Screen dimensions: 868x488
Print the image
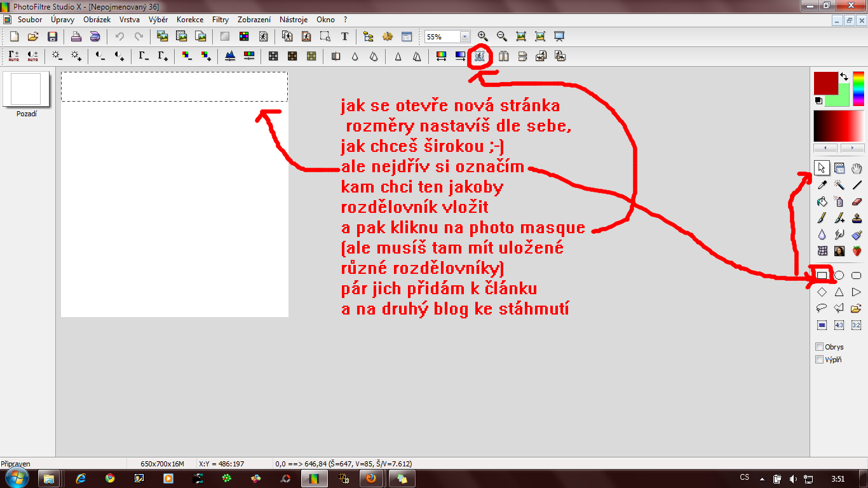(x=76, y=37)
